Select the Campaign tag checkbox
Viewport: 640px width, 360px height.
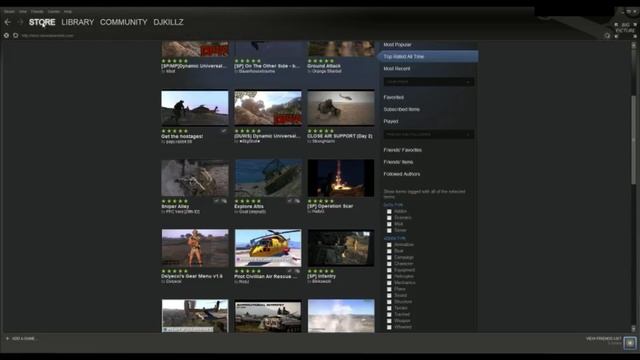click(389, 258)
